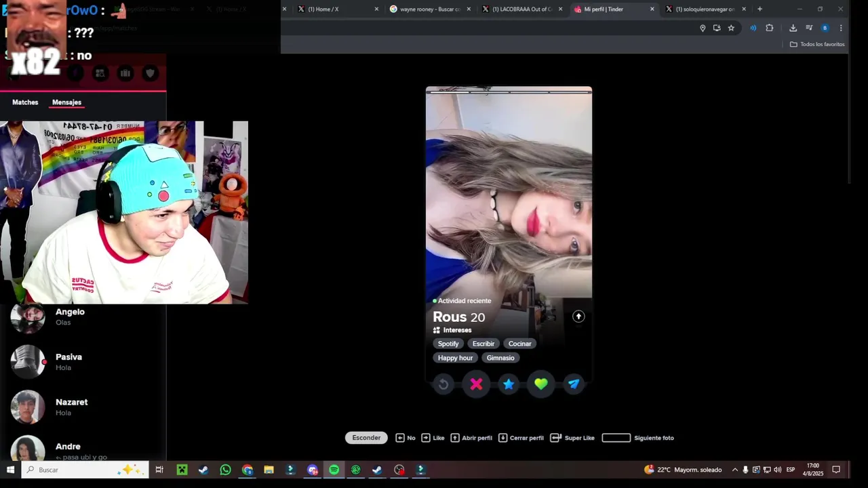Click the location pin icon in address bar
Image resolution: width=868 pixels, height=488 pixels.
coord(703,28)
